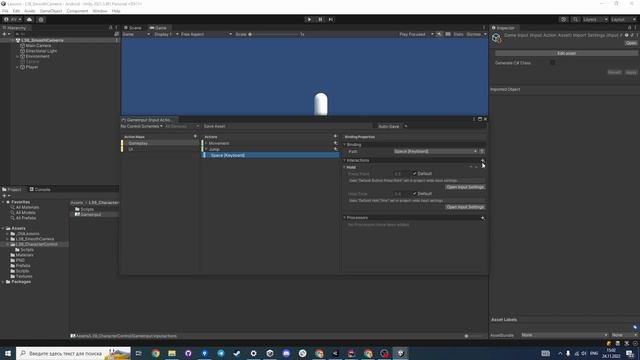
Task: Open the Display 1 dropdown in Game view
Action: coord(166,34)
